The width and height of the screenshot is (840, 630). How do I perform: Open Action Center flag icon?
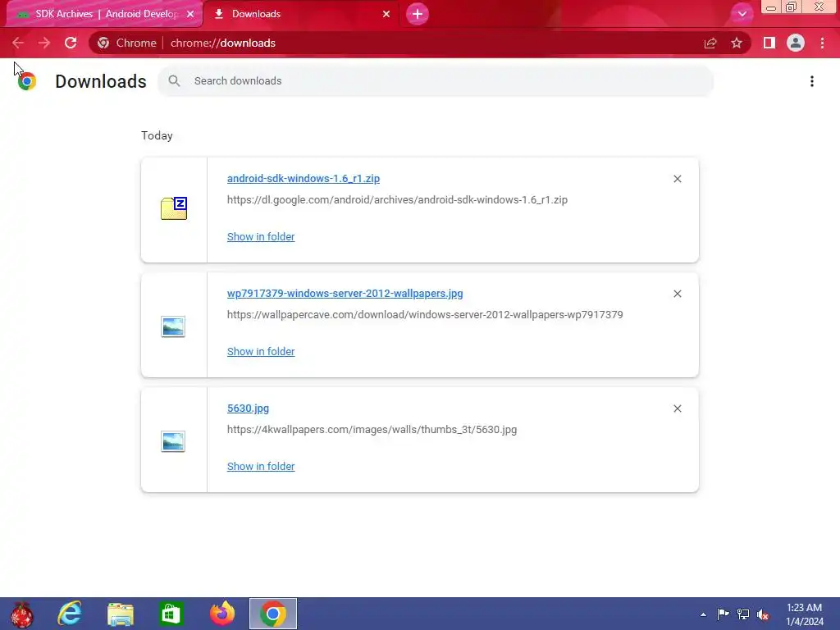[x=723, y=614]
